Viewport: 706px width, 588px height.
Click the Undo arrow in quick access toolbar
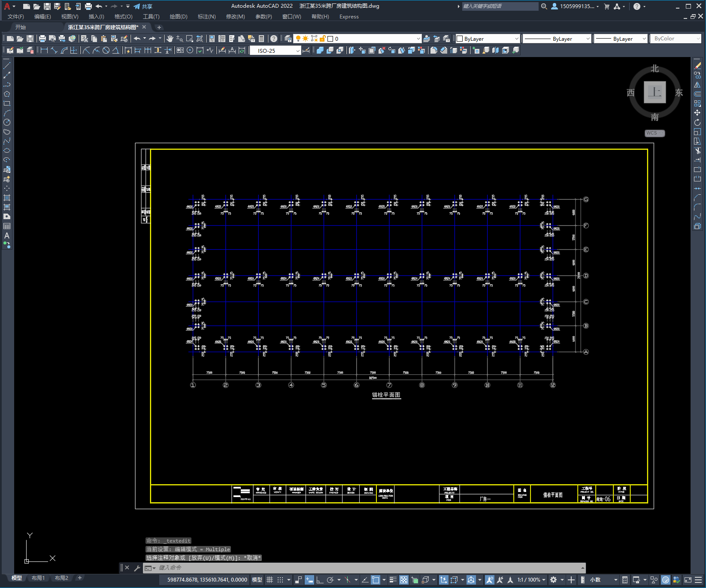(x=99, y=6)
